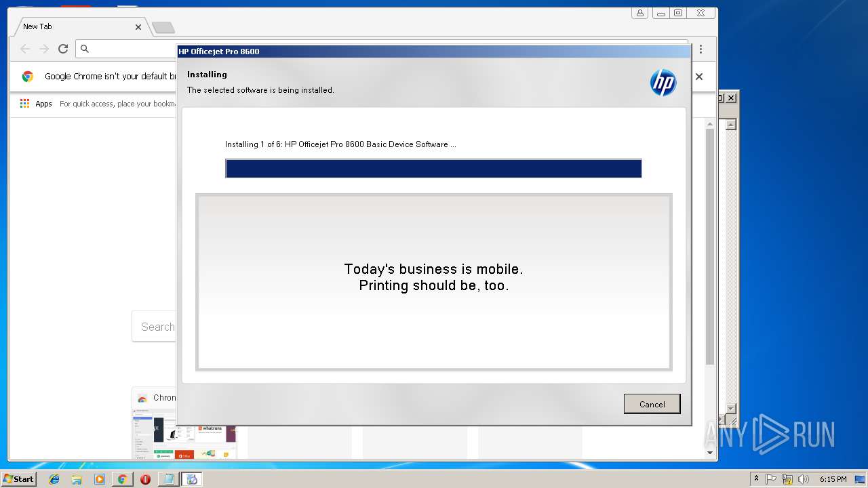Screen dimensions: 868x488
Task: Open Windows Explorer from the taskbar
Action: [x=77, y=479]
